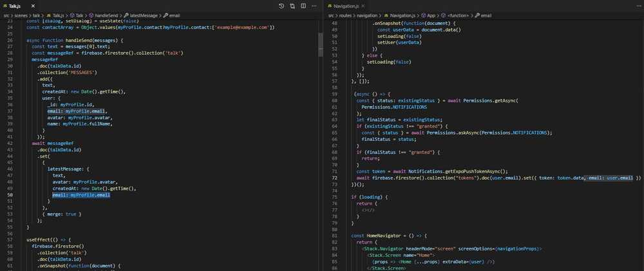Viewport: 644px width, 271px height.
Task: Click 'Permissions.NOTIFICATIONS' on line 61
Action: click(394, 107)
